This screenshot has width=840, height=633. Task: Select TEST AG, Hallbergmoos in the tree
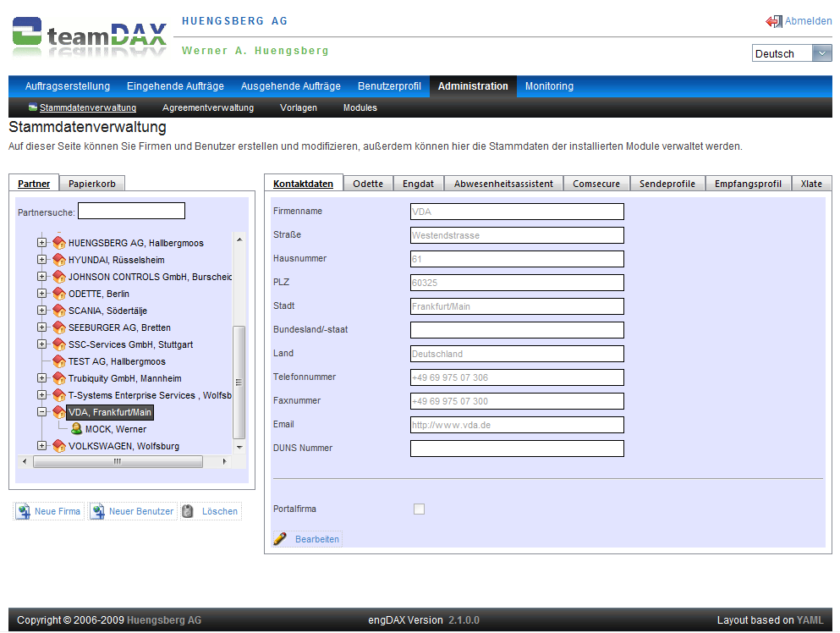[x=117, y=361]
